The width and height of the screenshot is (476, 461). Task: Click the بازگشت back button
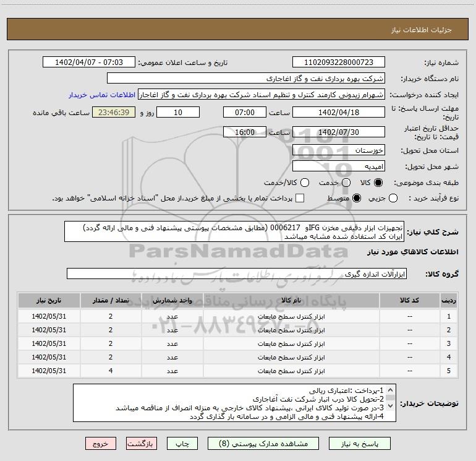tap(142, 444)
